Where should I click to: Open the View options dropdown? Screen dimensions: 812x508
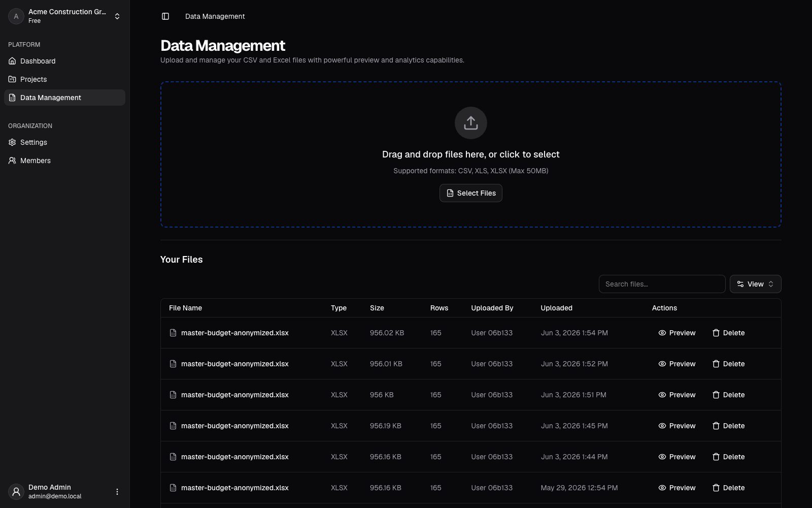tap(755, 284)
